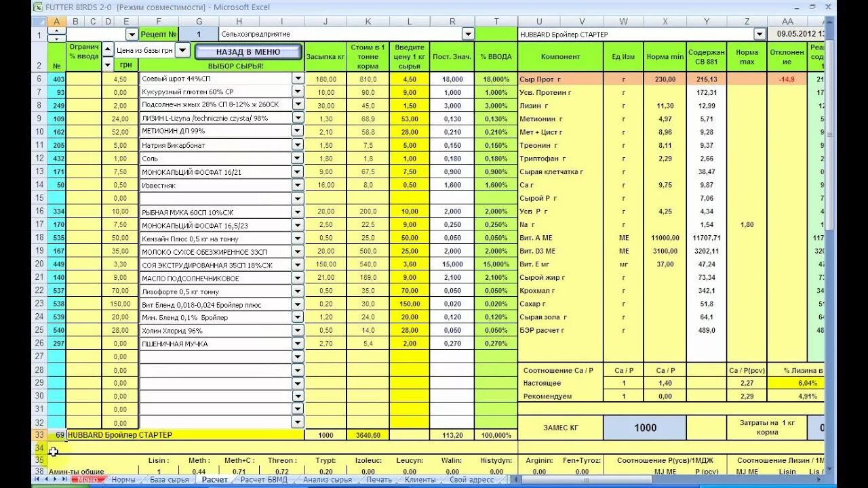Screen dimensions: 868x488
Task: Jump to last sheet with tab navigation arrow
Action: (64, 479)
